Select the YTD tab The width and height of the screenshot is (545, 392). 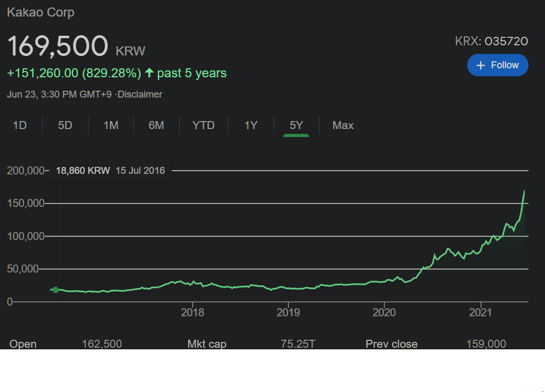(x=203, y=125)
